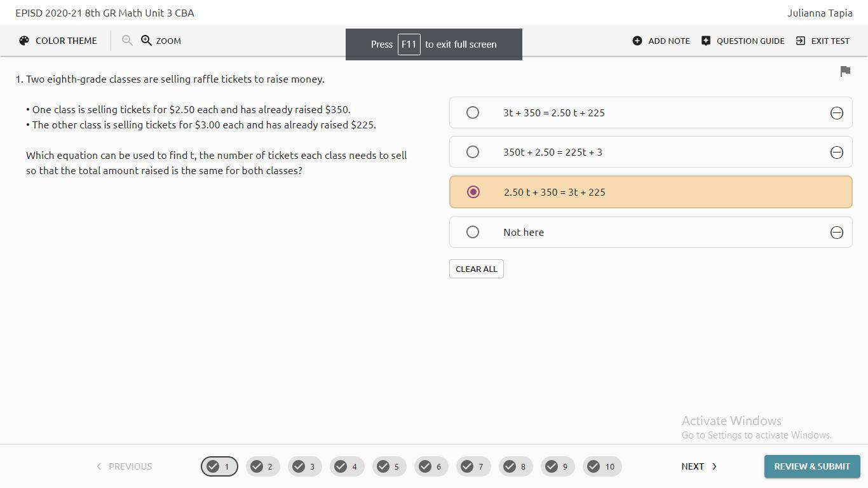
Task: Eliminate the '3t + 350 = 2.50 t + 225' choice
Action: (836, 113)
